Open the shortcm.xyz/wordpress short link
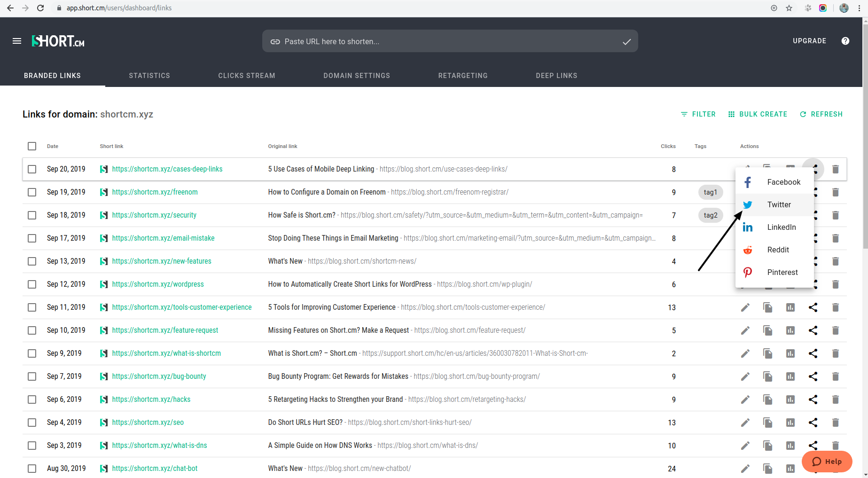Screen dimensions: 868x478 (x=158, y=284)
